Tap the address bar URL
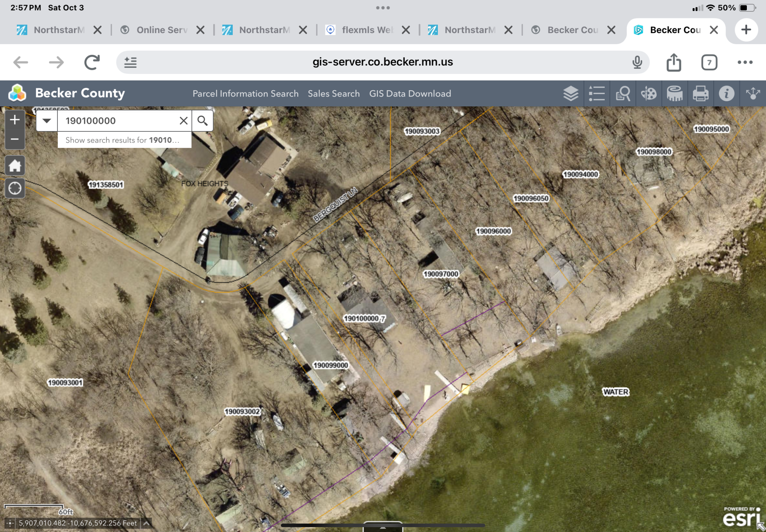The image size is (766, 532). tap(383, 62)
